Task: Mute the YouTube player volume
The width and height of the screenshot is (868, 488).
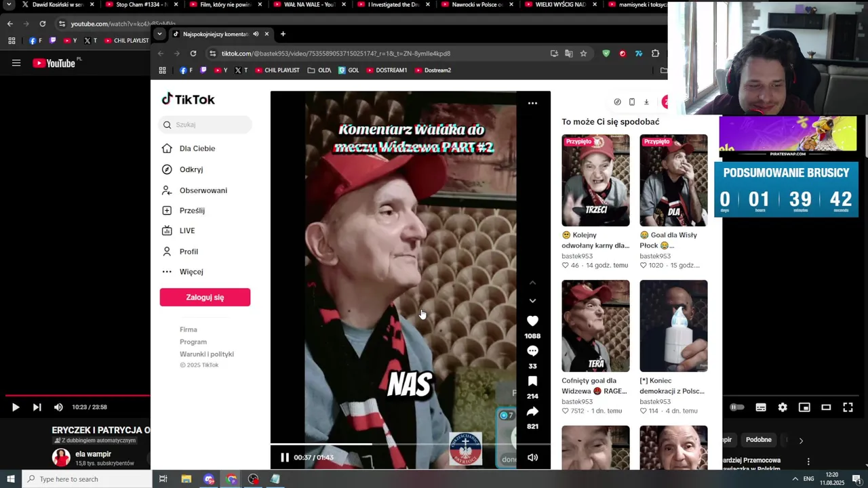Action: 58,407
